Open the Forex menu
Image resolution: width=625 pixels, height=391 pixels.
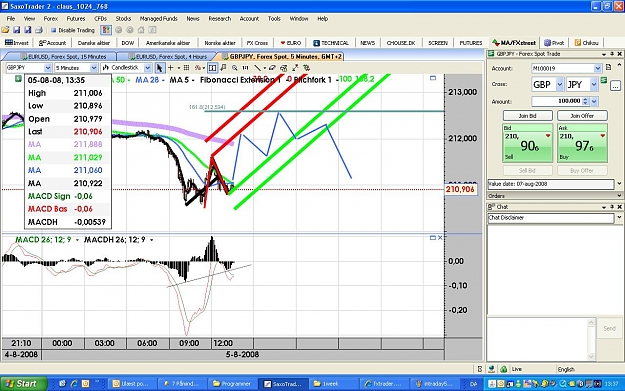tap(51, 19)
